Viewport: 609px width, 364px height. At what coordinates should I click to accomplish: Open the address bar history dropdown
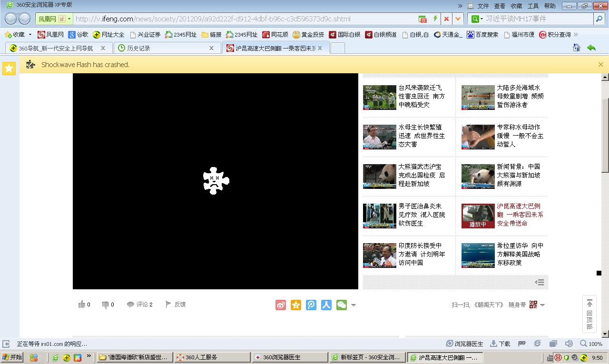458,19
